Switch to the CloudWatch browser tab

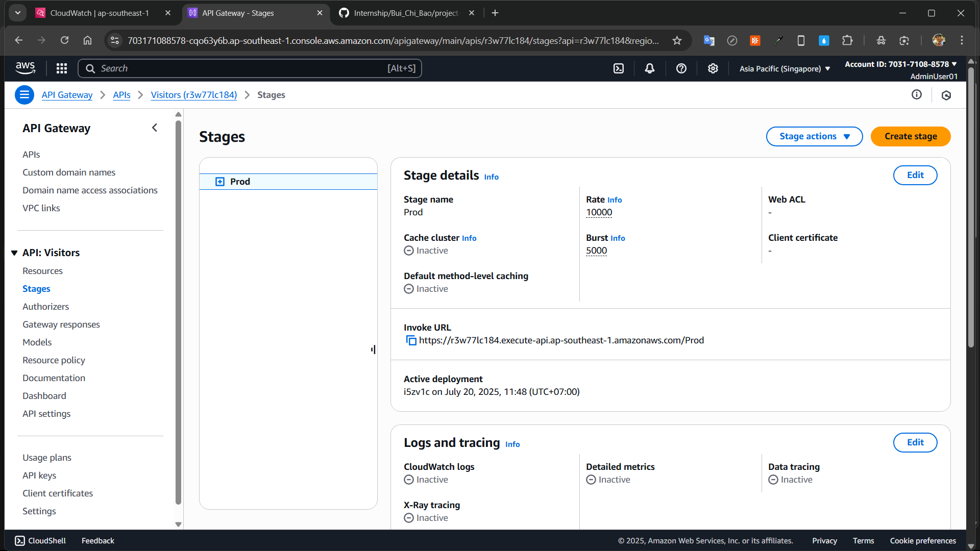point(100,13)
